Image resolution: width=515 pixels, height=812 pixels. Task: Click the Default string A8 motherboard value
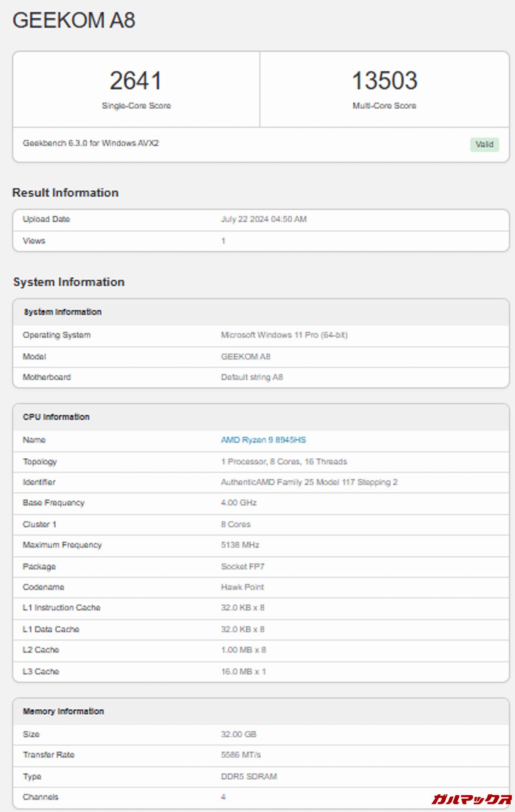tap(252, 377)
